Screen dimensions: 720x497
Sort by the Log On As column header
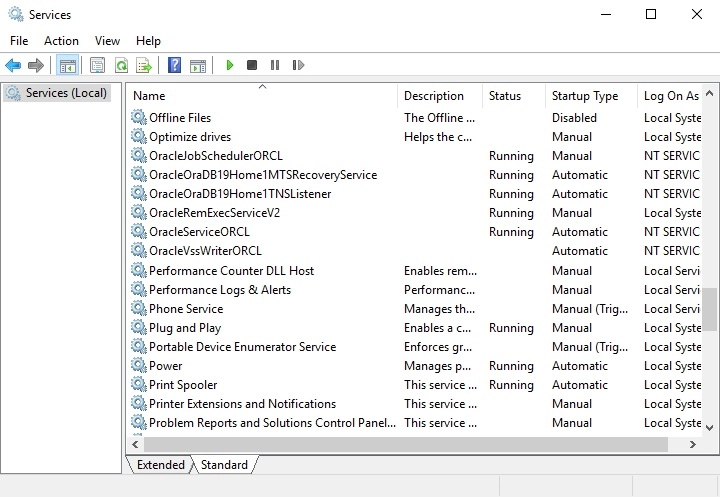(x=670, y=96)
